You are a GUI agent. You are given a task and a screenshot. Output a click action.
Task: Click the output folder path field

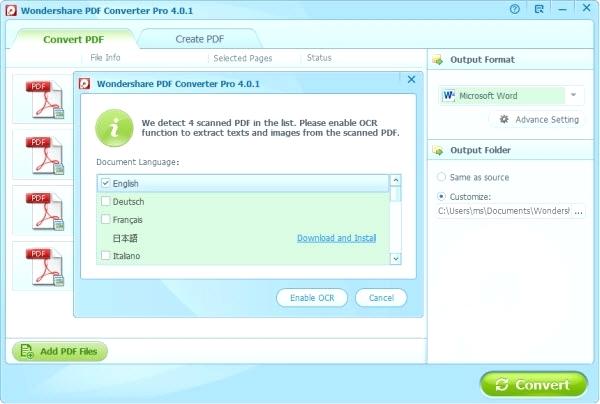(504, 211)
